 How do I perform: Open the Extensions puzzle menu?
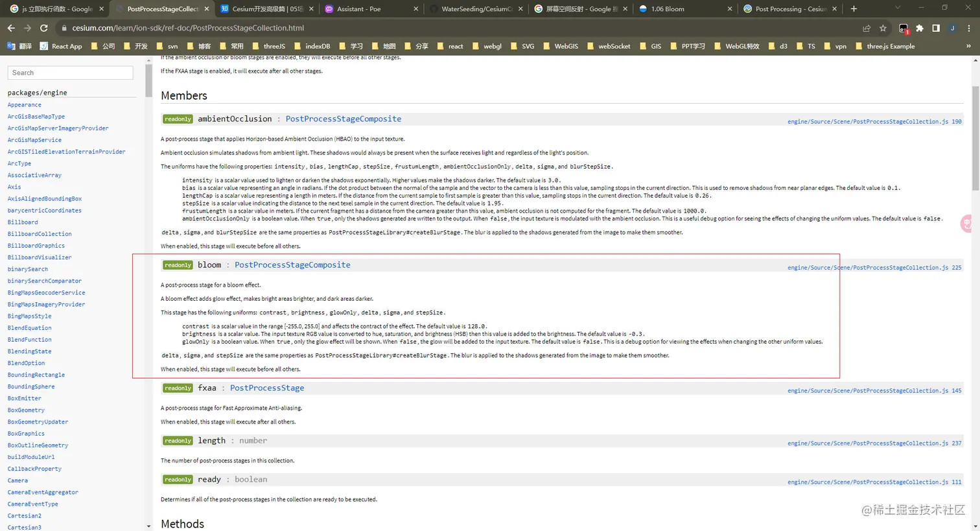tap(920, 28)
